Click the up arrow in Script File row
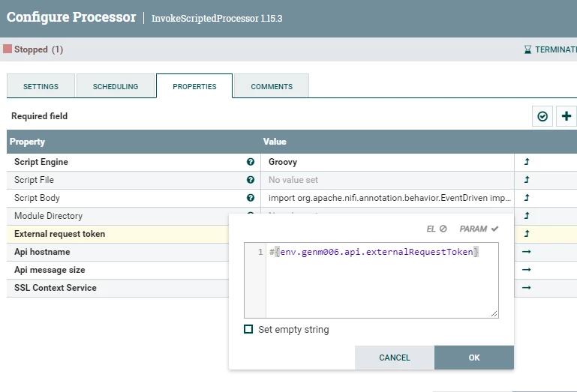Screen dimensions: 577x392 pyautogui.click(x=527, y=180)
